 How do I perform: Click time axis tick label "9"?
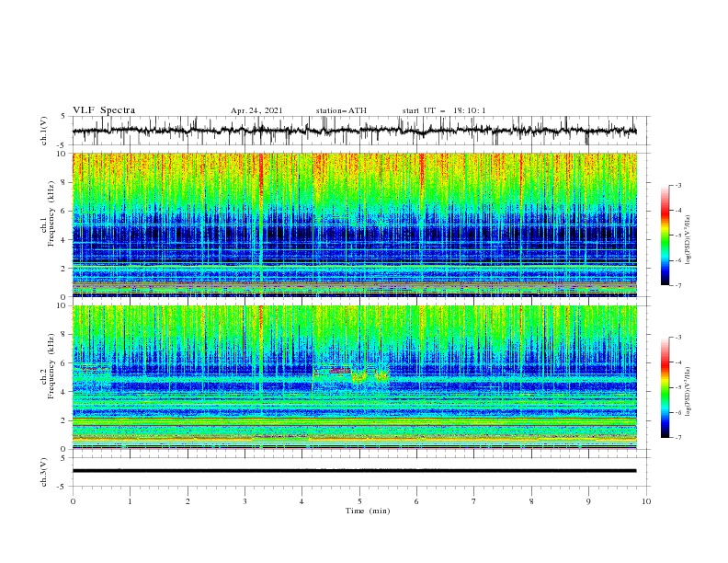click(x=588, y=501)
